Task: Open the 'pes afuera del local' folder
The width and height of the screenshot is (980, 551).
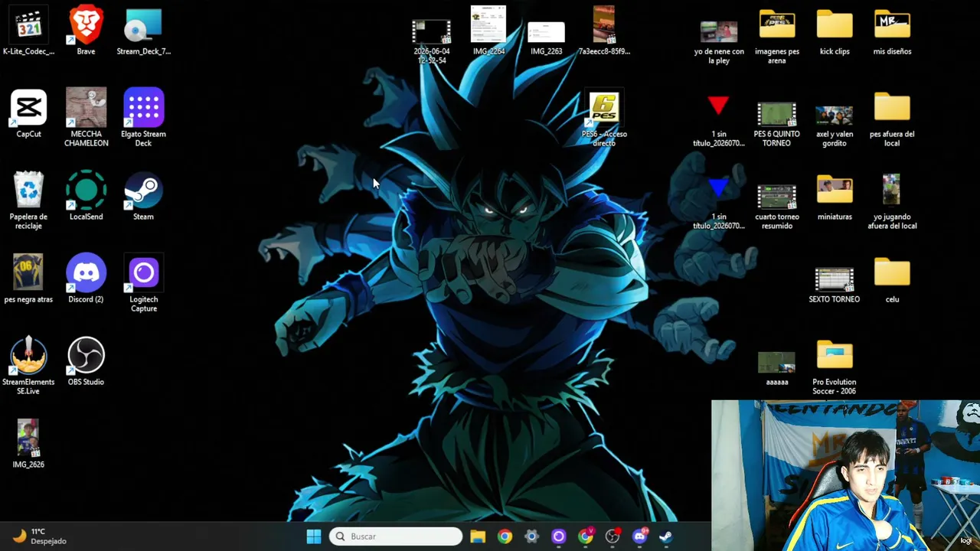Action: click(x=892, y=119)
